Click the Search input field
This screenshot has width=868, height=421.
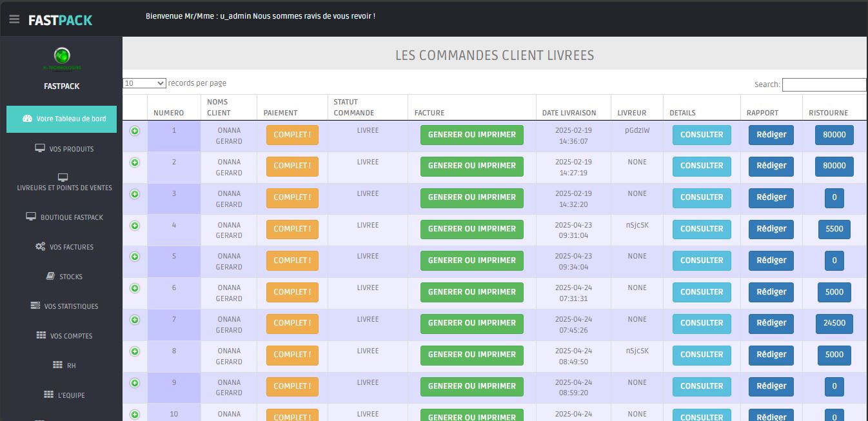[824, 84]
